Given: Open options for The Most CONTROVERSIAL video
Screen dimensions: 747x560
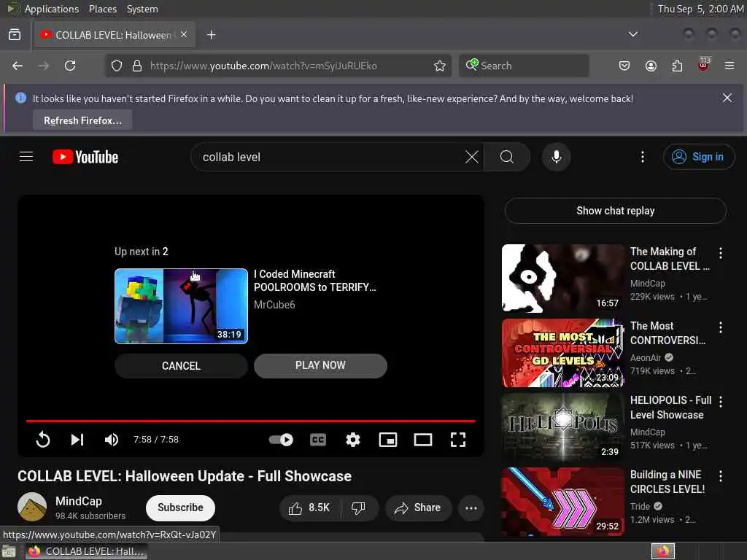Looking at the screenshot, I should (x=720, y=327).
